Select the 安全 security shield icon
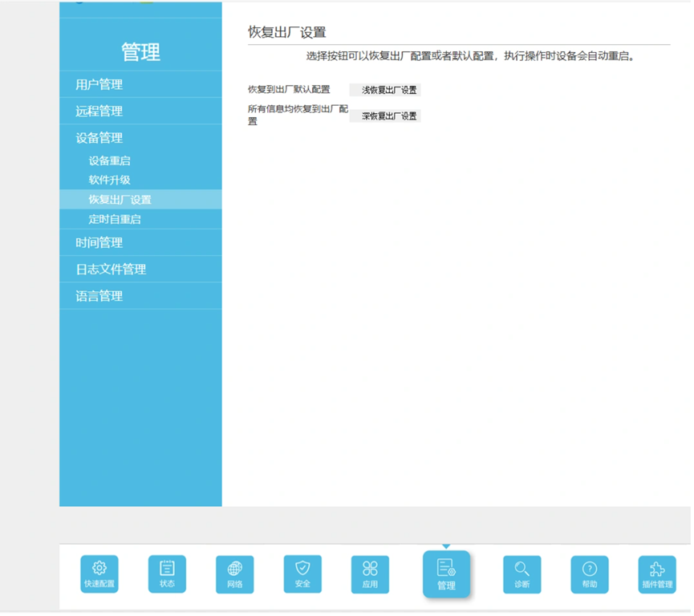Viewport: 694px width, 616px height. tap(302, 573)
